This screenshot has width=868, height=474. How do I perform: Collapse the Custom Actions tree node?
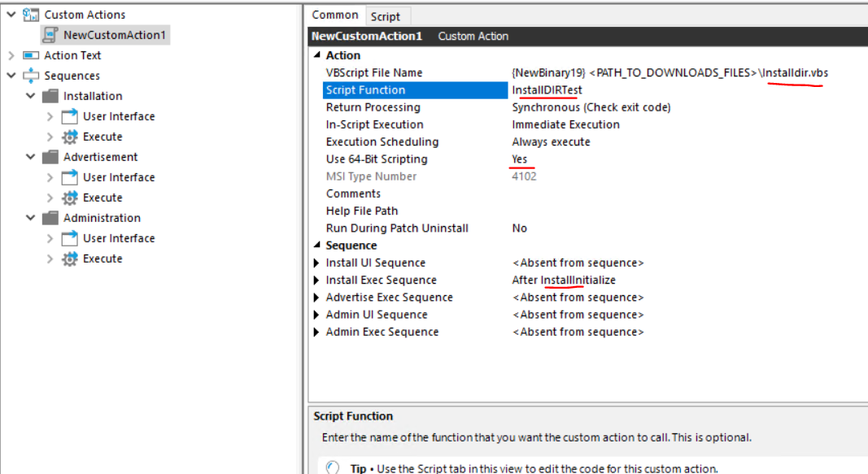tap(11, 15)
